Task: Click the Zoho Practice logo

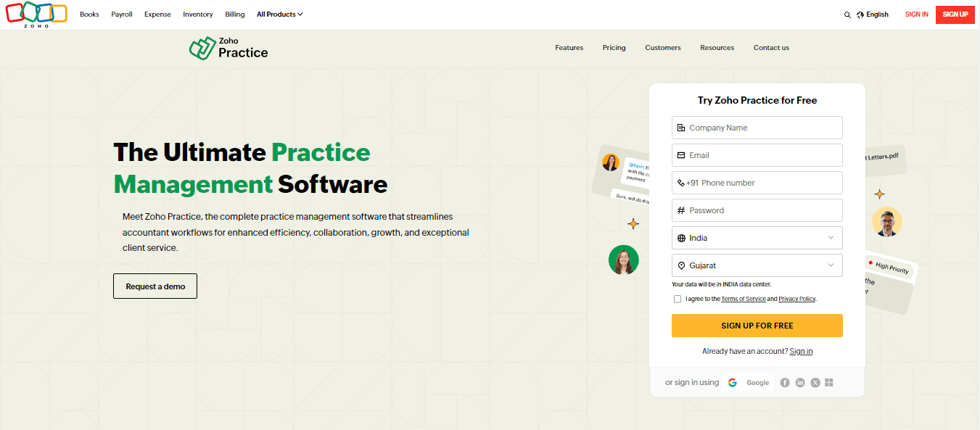Action: tap(228, 47)
